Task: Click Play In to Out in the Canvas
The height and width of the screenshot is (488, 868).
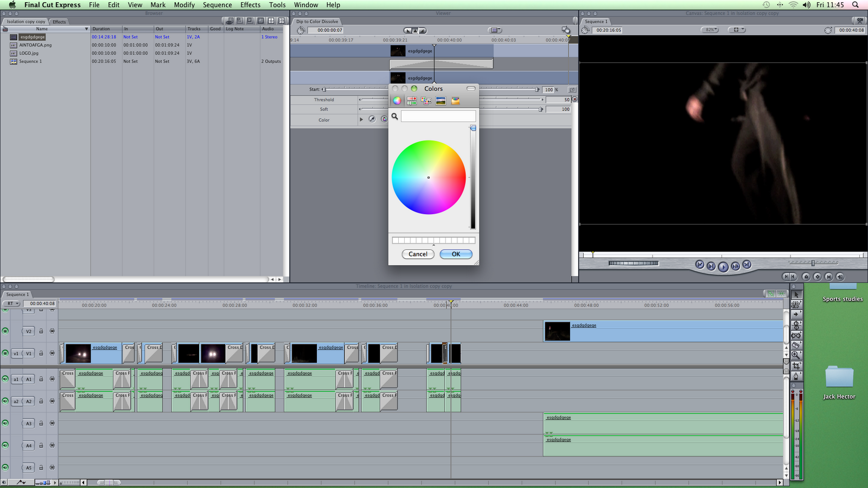Action: (711, 266)
